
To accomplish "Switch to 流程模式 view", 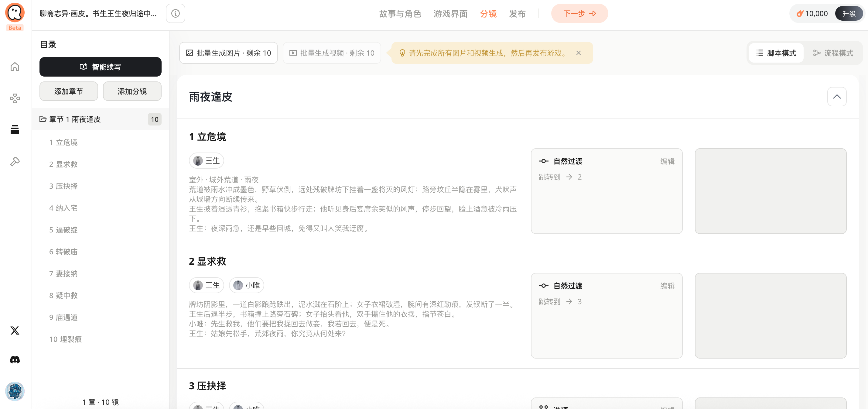I will click(x=833, y=53).
